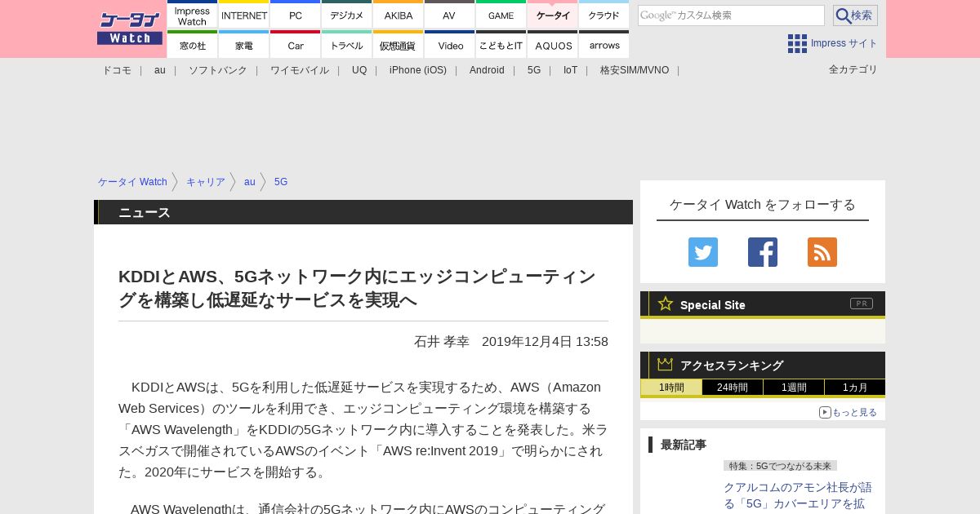Go to the IoT category

pyautogui.click(x=570, y=70)
